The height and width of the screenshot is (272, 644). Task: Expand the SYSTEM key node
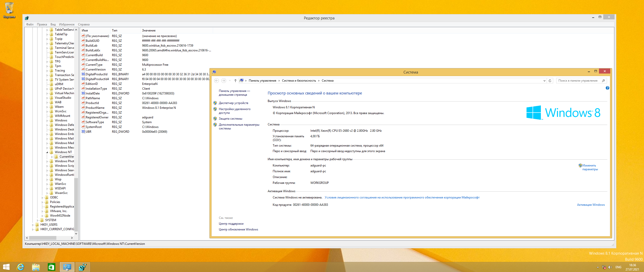[37, 220]
